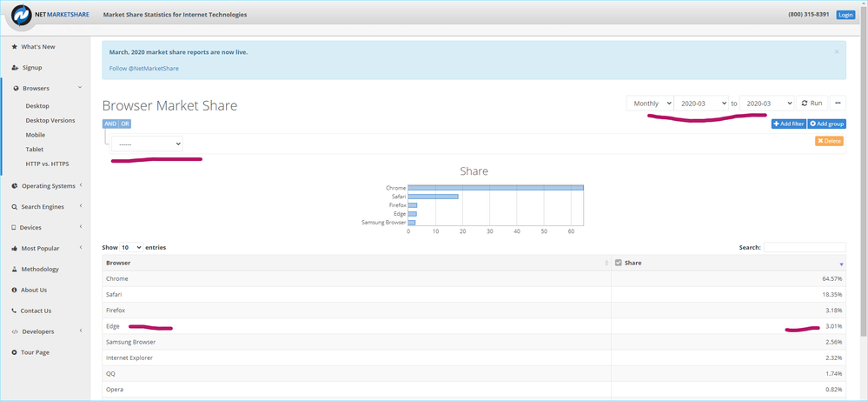Viewport: 868px width, 401px height.
Task: Click the pie icon beside Operating Systems
Action: coord(15,186)
